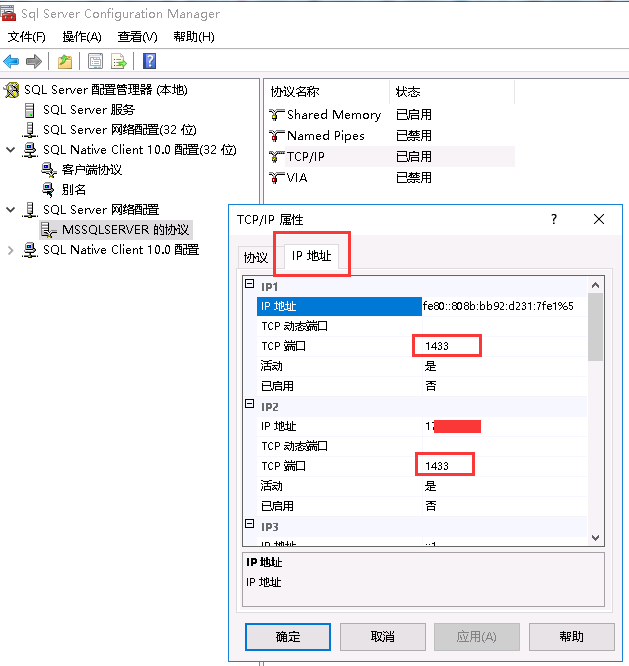
Task: Select the IP 地址 tab
Action: point(311,256)
